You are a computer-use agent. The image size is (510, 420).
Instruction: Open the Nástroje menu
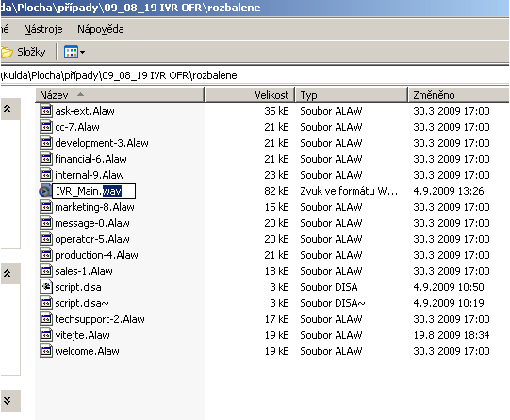pyautogui.click(x=43, y=29)
